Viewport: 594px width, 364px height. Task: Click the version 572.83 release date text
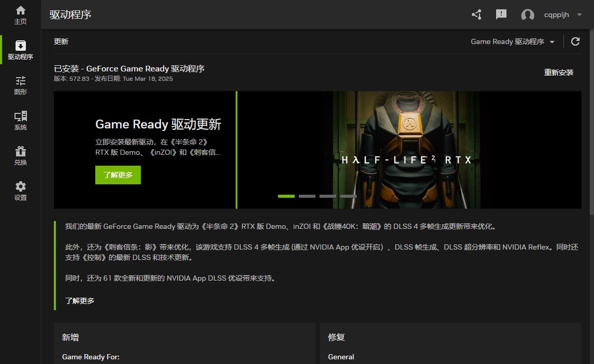pos(113,79)
